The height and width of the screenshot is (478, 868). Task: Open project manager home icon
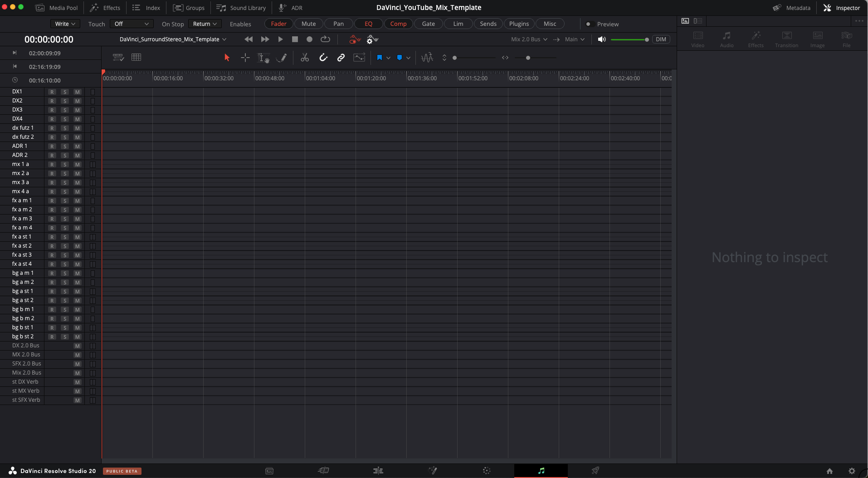coord(829,471)
